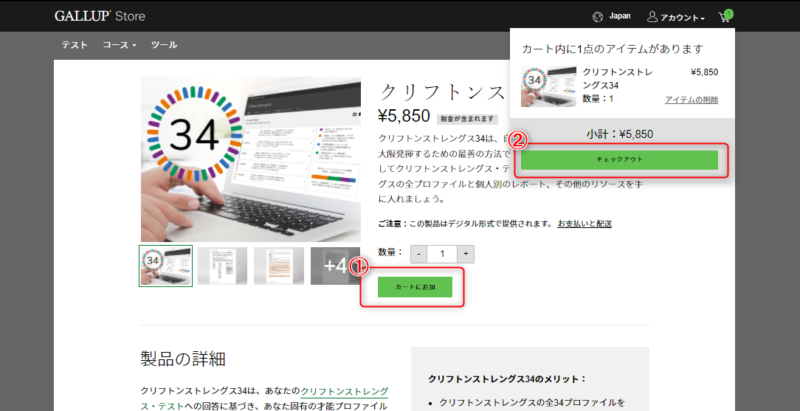Click カート内に1点のアイテムがあります heading
The image size is (800, 411).
(612, 49)
